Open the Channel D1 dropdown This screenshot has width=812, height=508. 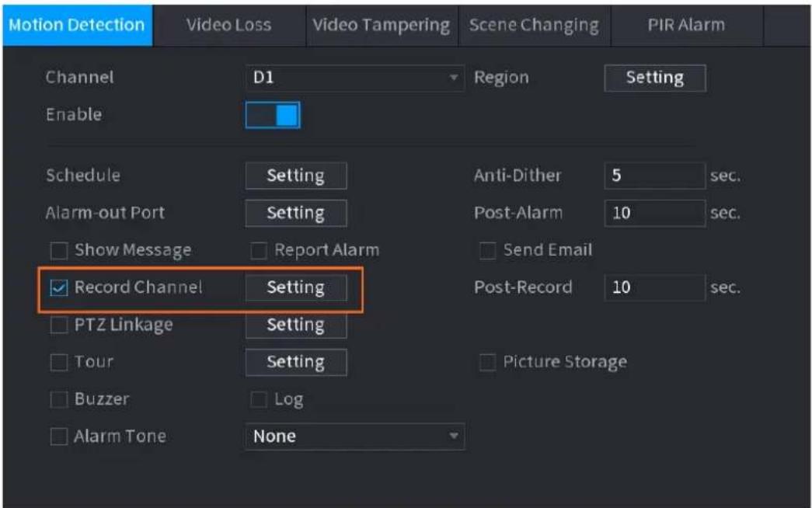(x=355, y=78)
